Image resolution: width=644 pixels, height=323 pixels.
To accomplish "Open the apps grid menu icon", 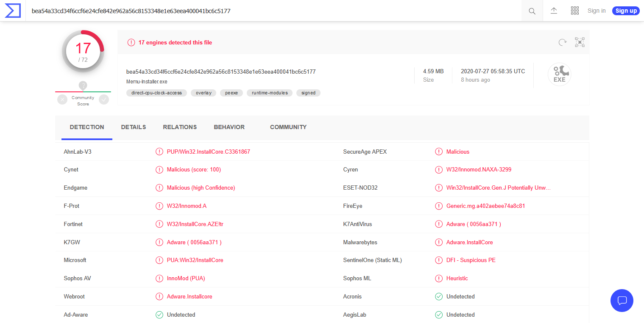I will point(575,11).
